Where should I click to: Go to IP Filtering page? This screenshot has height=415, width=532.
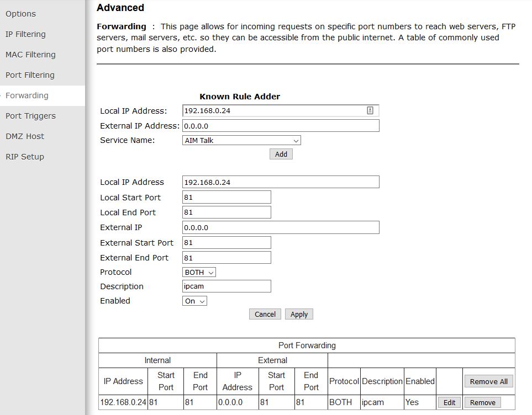(25, 34)
